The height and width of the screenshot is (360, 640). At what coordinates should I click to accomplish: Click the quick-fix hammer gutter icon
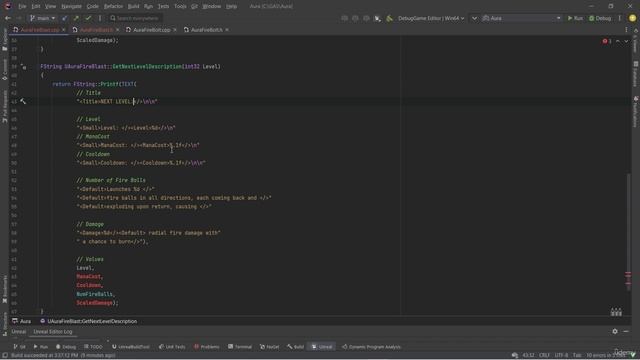(23, 101)
